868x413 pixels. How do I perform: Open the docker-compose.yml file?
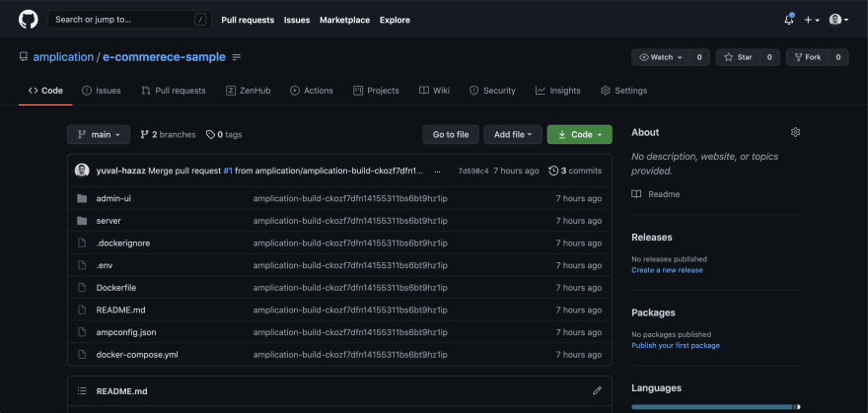tap(137, 355)
